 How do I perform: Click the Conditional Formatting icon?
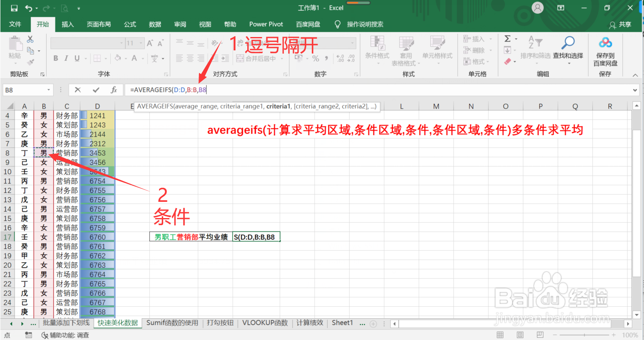pos(377,43)
